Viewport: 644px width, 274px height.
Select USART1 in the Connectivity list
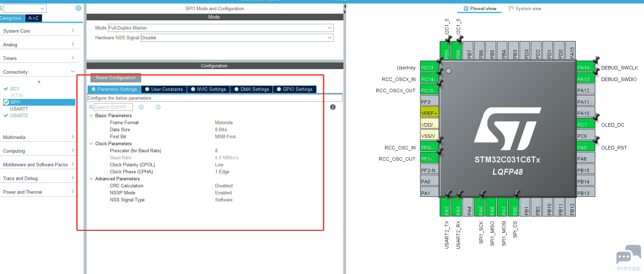click(19, 109)
